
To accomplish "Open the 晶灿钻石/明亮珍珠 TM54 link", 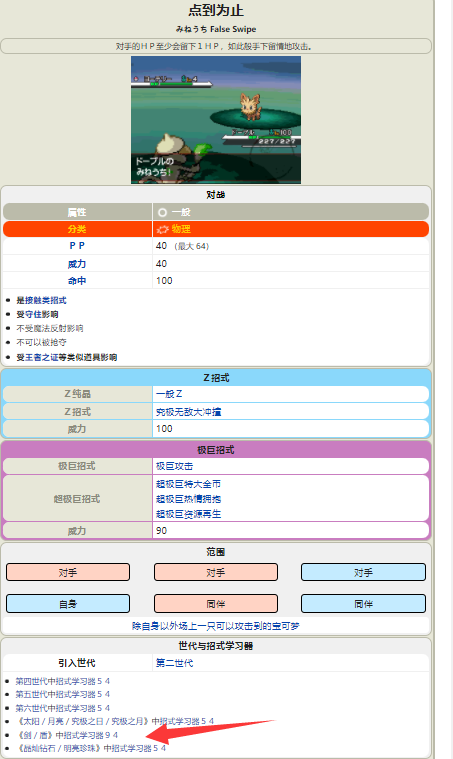I will (91, 748).
